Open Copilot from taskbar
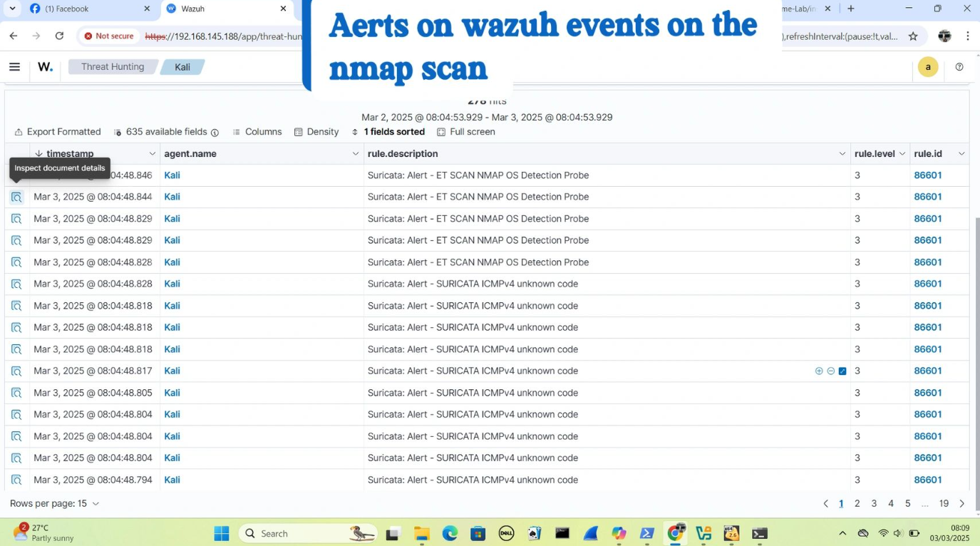The image size is (980, 546). click(x=619, y=533)
